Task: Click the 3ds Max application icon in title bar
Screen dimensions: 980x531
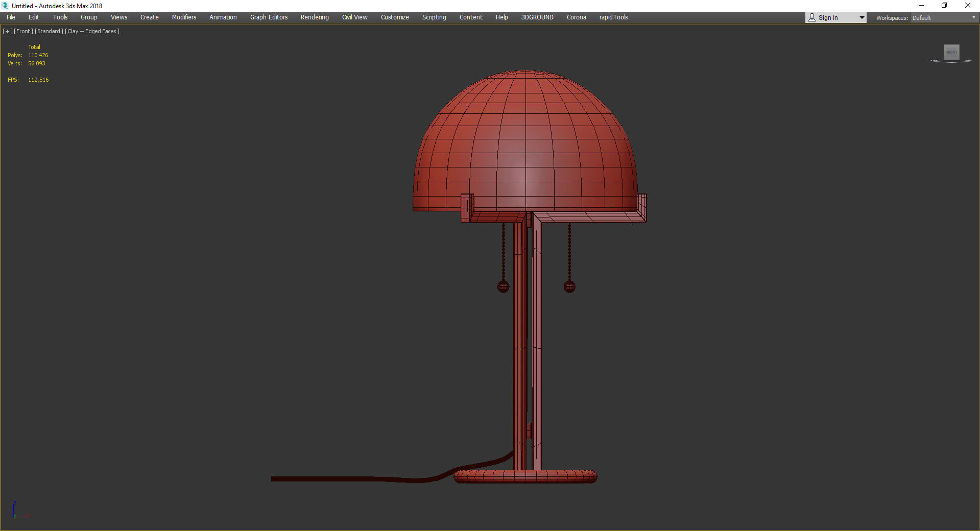Action: pyautogui.click(x=4, y=6)
